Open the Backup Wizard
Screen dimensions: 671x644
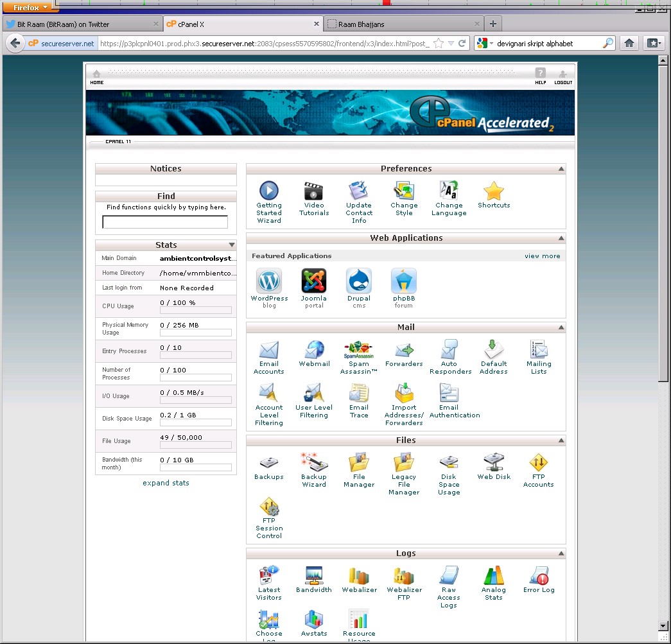[314, 471]
